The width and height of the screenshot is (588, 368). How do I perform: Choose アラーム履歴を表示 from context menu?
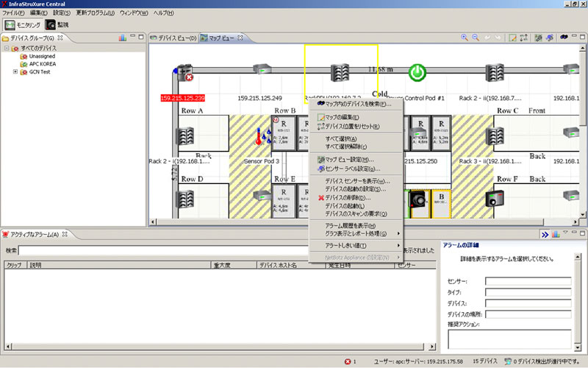point(356,226)
